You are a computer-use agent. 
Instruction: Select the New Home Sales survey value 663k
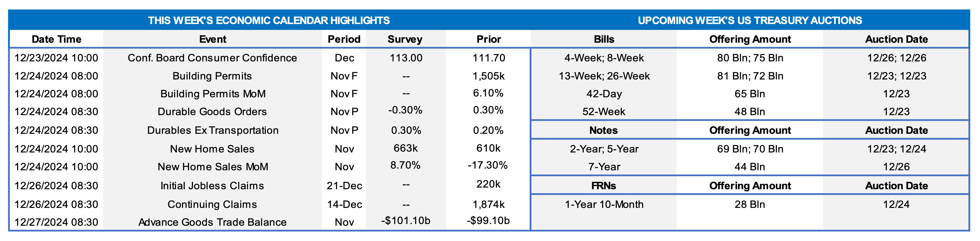click(406, 148)
